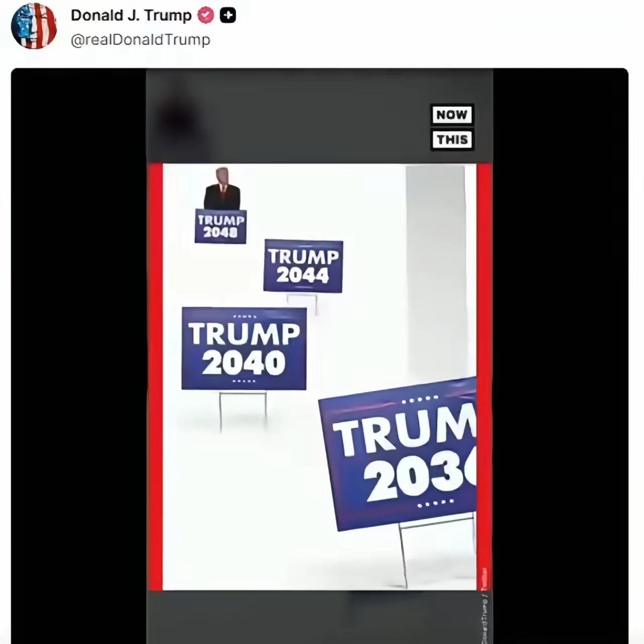Open the profile avatar with flag face

click(x=34, y=26)
